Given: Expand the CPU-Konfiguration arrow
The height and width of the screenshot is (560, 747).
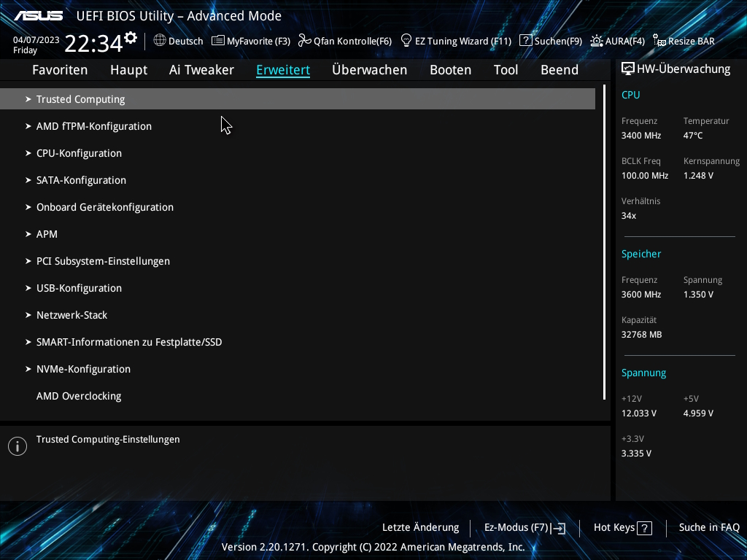Looking at the screenshot, I should [x=28, y=153].
